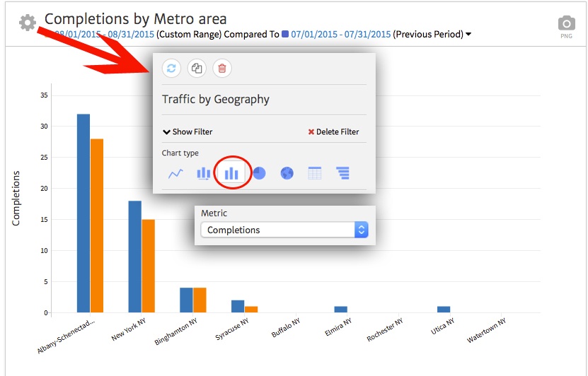
Task: Open the gear settings icon
Action: point(28,23)
